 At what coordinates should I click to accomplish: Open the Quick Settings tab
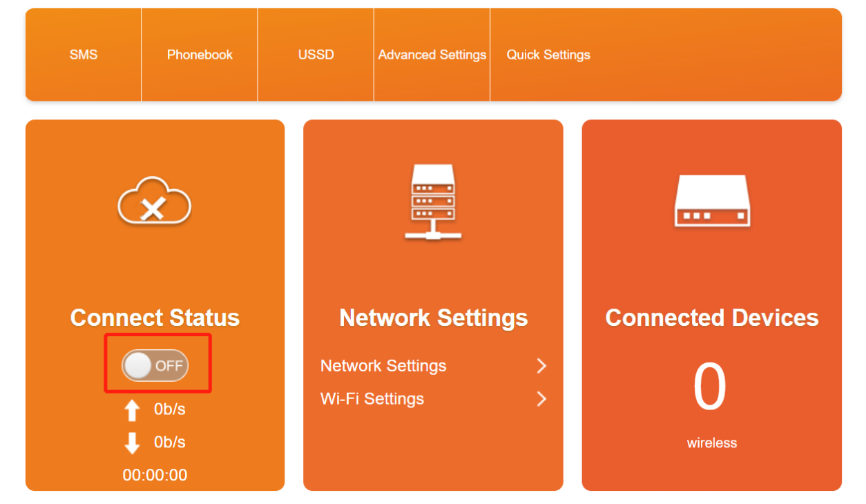point(548,55)
